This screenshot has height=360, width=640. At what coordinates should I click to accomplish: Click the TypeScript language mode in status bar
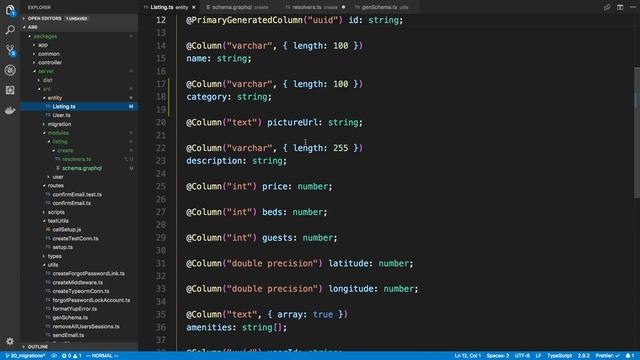coord(559,356)
